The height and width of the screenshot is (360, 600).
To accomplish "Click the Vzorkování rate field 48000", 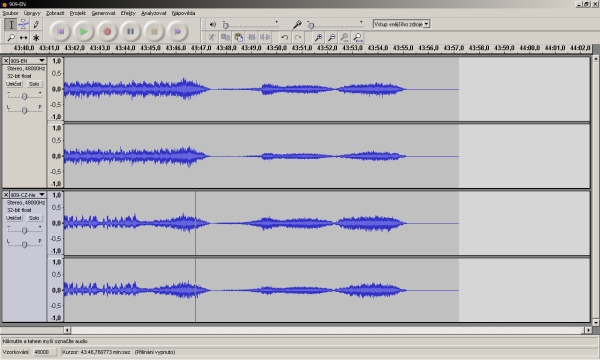I will 44,352.
